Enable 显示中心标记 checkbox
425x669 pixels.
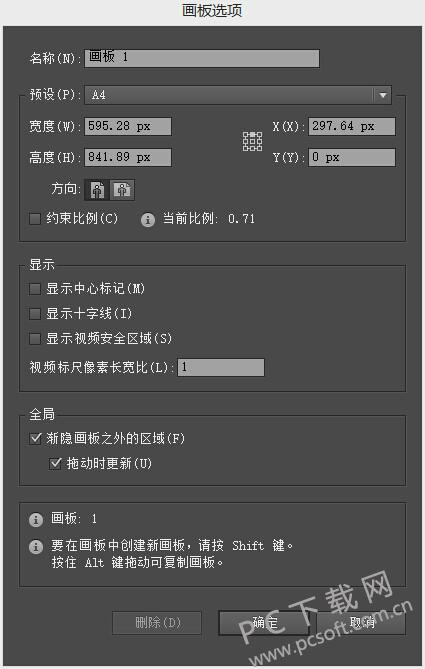pos(35,289)
